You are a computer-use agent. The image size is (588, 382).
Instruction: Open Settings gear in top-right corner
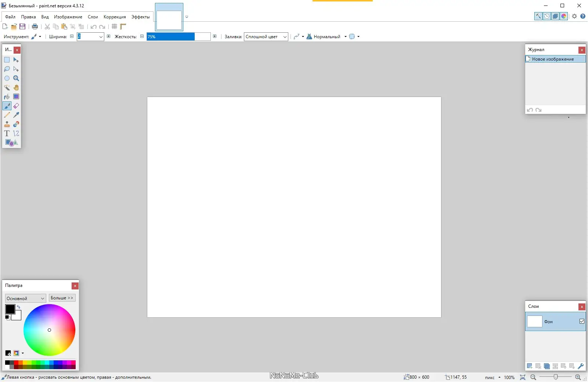[x=574, y=16]
